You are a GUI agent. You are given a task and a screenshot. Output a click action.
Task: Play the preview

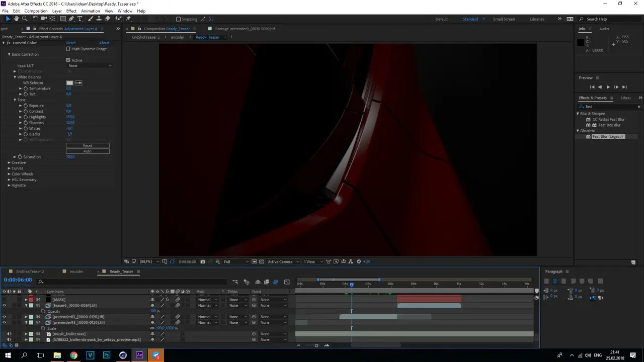608,87
